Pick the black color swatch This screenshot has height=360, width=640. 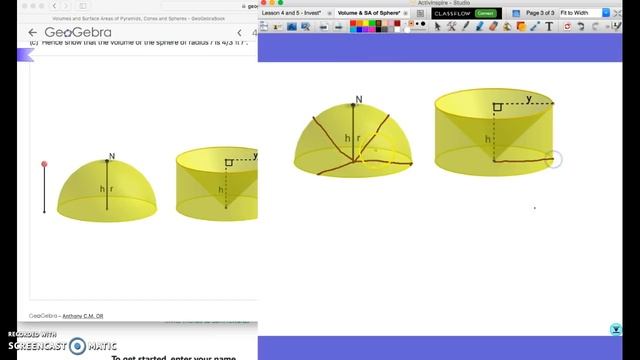(378, 29)
